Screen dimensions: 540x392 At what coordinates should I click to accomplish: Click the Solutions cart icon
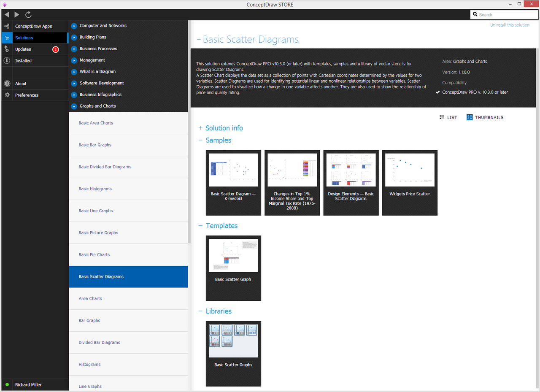7,38
